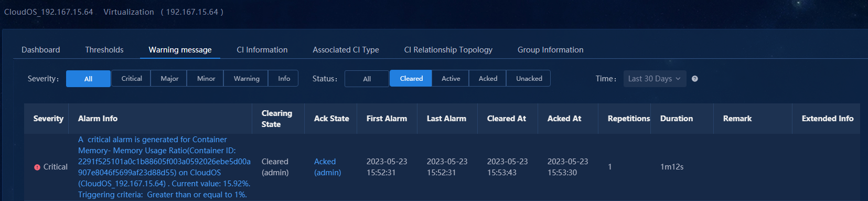Choose the Warning severity filter
Image resolution: width=868 pixels, height=201 pixels.
pyautogui.click(x=247, y=78)
